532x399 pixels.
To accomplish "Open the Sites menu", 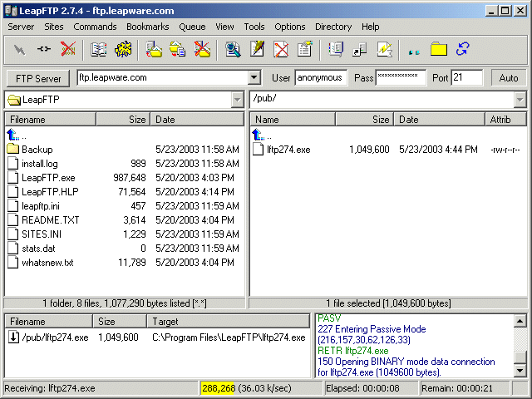I will click(x=54, y=27).
